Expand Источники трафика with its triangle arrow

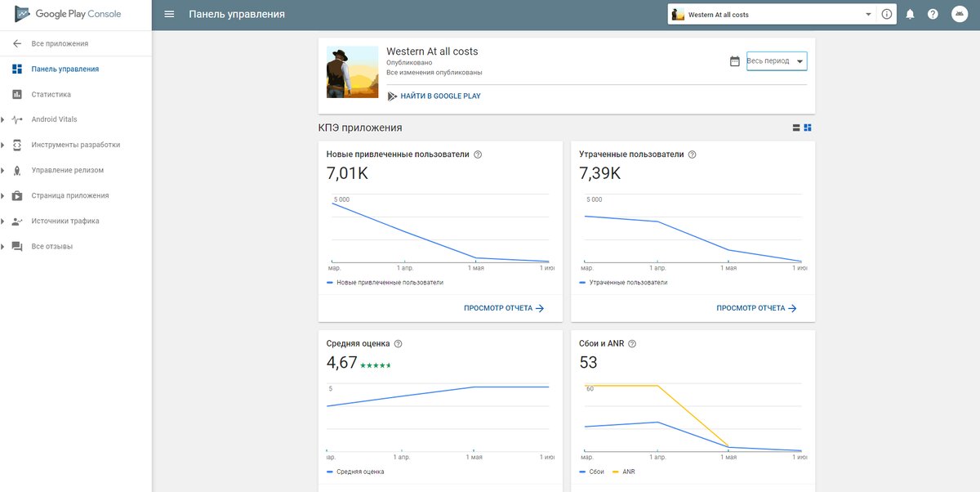click(3, 221)
